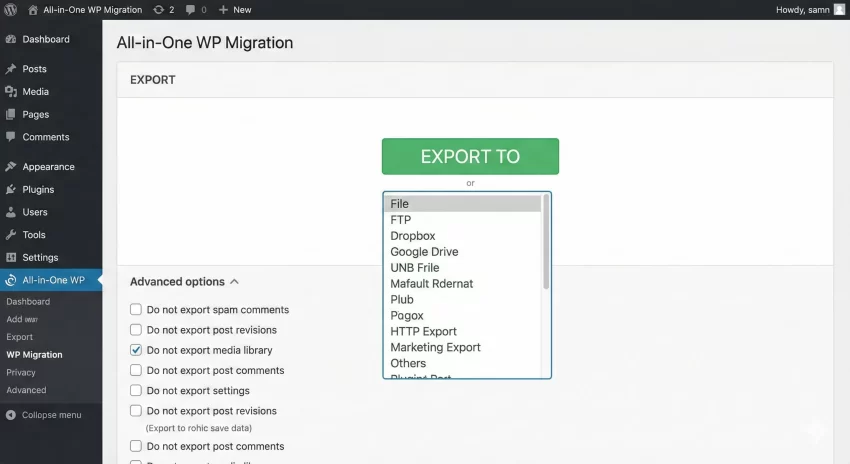Click the Appearance brush icon
Image resolution: width=850 pixels, height=464 pixels.
point(10,166)
